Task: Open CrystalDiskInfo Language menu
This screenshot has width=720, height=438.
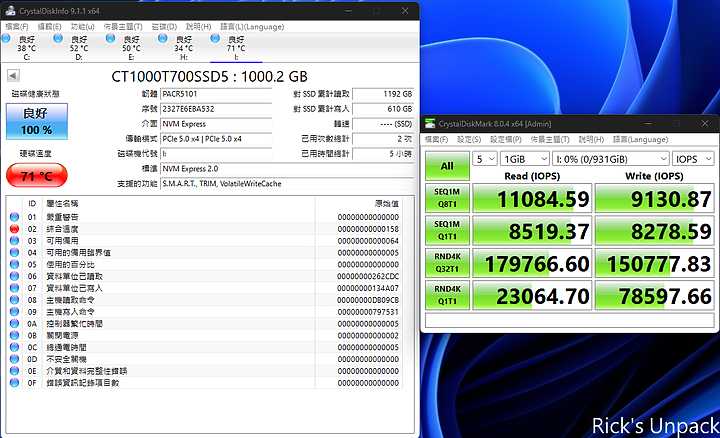Action: (252, 27)
